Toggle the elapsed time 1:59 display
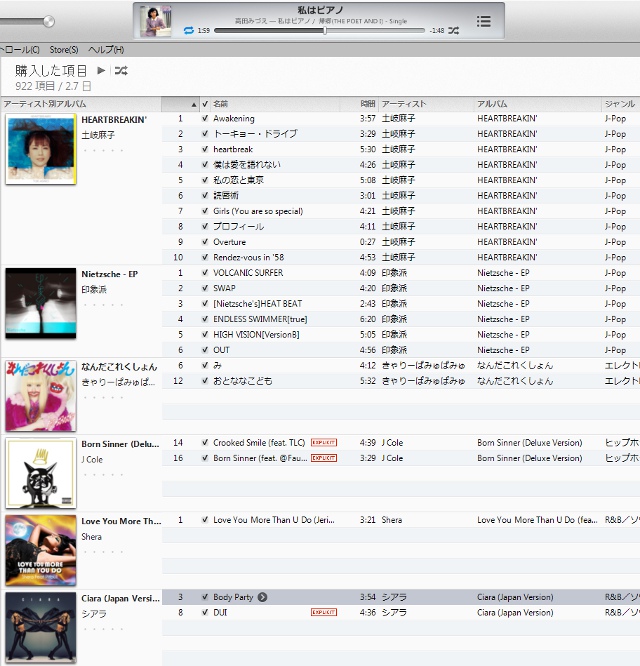Screen dimensions: 640x666 click(204, 31)
